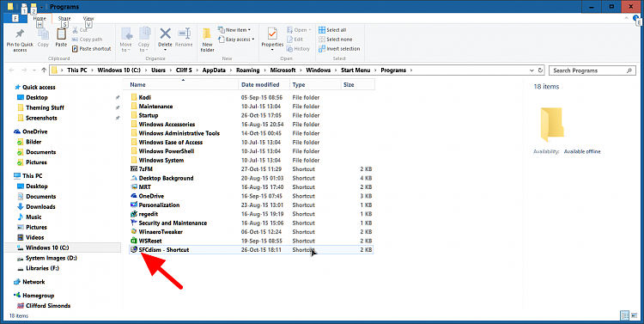Open Screenshots in Quick access
This screenshot has height=324, width=644.
tap(41, 118)
